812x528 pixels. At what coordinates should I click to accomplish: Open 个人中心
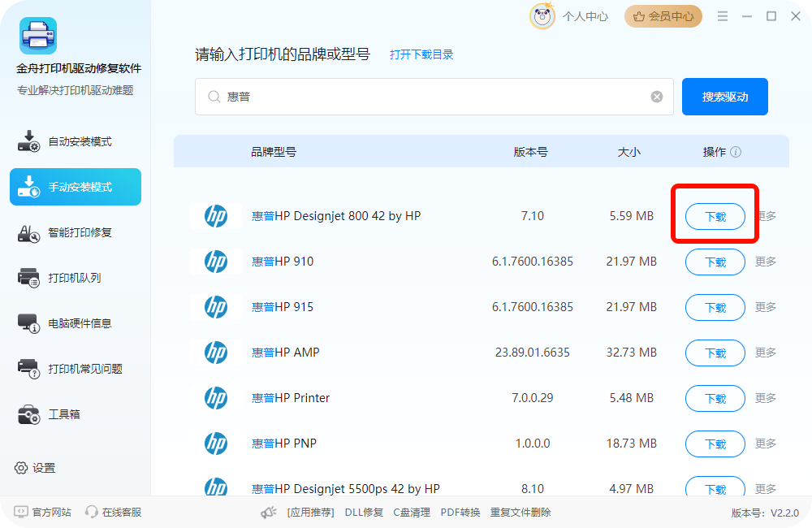(x=585, y=16)
